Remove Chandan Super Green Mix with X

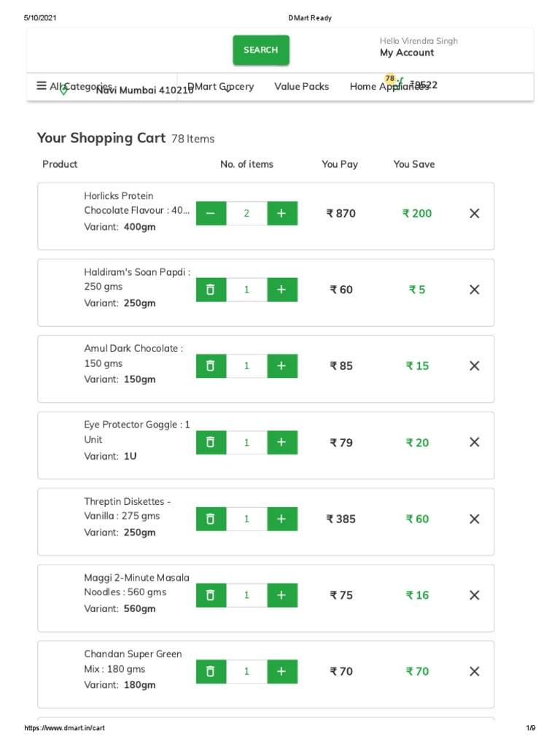pyautogui.click(x=475, y=671)
